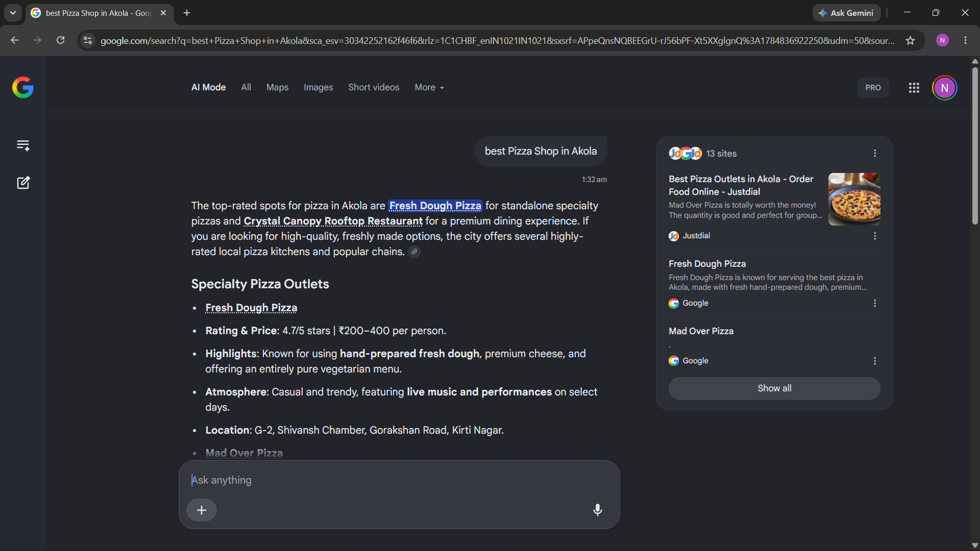Image resolution: width=980 pixels, height=551 pixels.
Task: Open highlighted Fresh Dough Pizza link in intro
Action: tap(435, 206)
